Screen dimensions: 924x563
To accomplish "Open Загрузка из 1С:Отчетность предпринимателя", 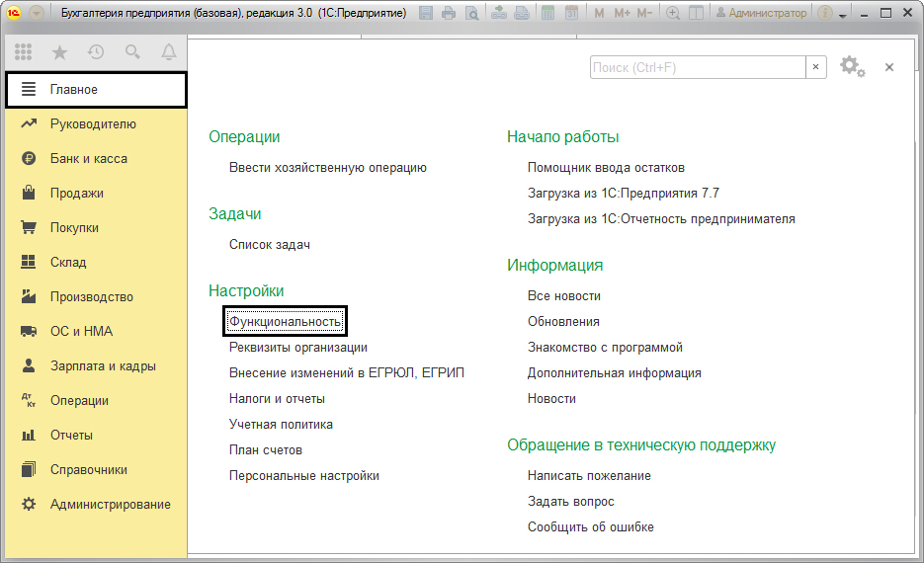I will click(x=661, y=219).
